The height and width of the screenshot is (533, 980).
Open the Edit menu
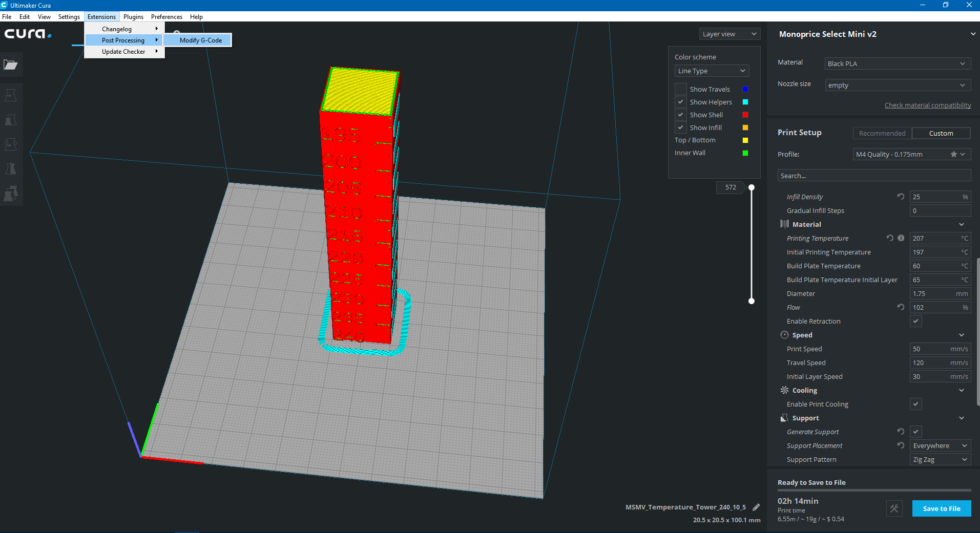click(x=25, y=16)
